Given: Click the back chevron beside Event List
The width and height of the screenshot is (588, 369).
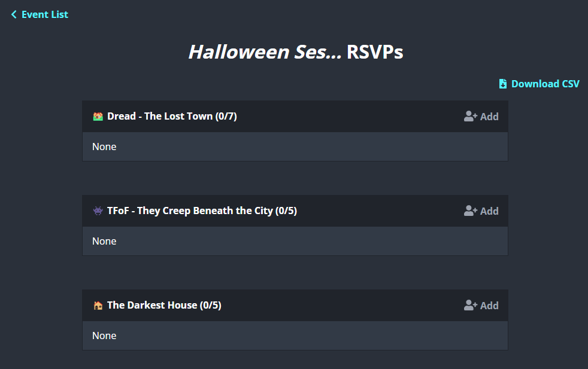Looking at the screenshot, I should (x=14, y=14).
